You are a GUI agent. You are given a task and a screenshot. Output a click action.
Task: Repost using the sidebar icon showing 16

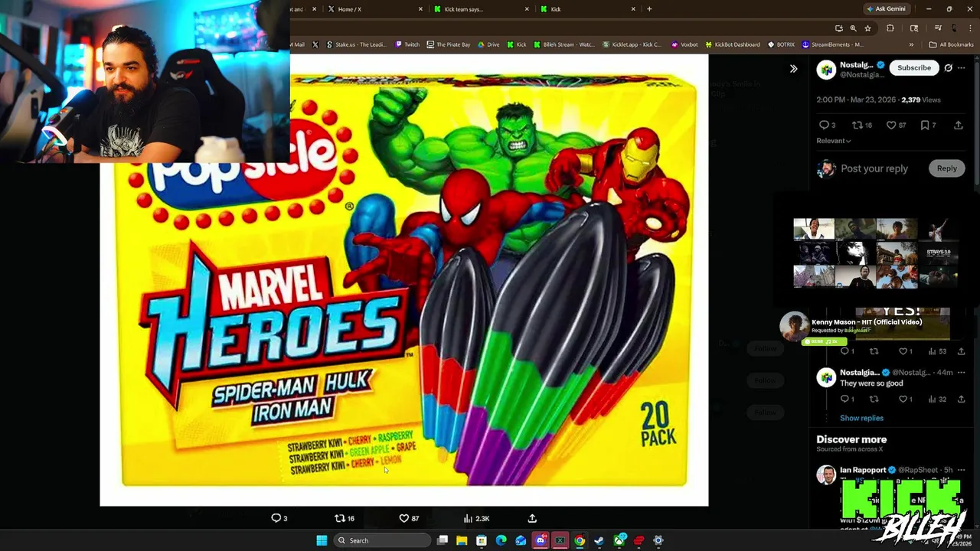tap(857, 125)
